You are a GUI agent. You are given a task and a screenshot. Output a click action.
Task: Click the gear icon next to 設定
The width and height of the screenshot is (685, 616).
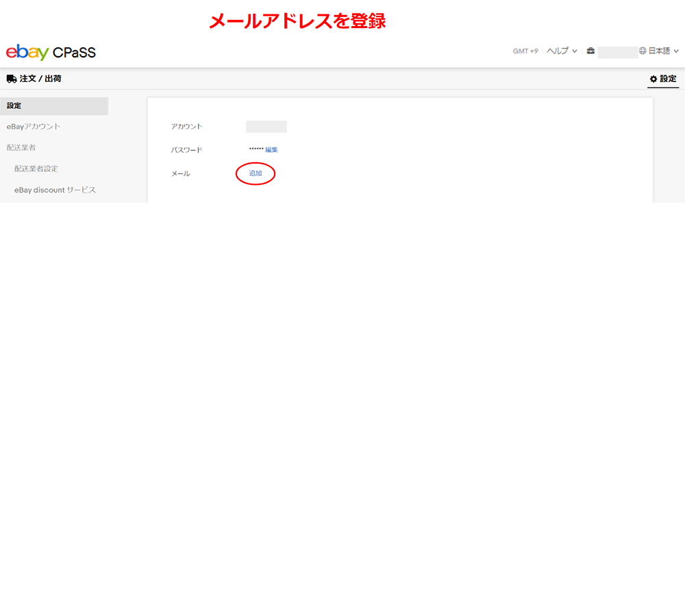tap(653, 79)
